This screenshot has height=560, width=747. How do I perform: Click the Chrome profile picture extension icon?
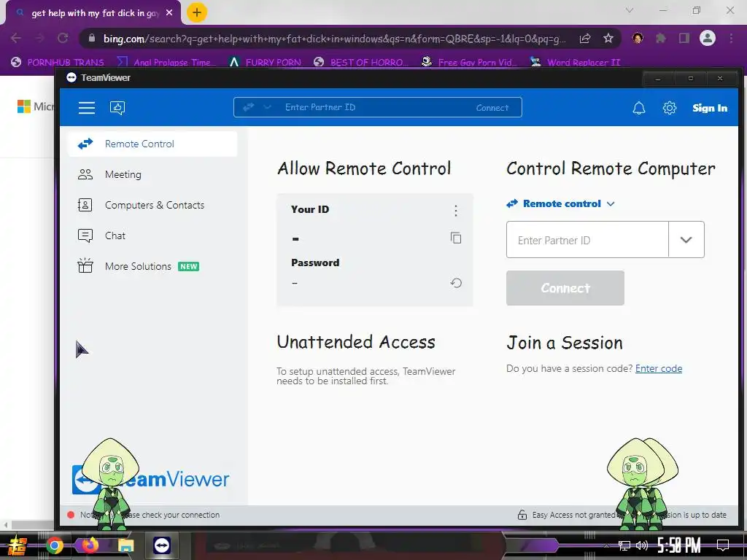tap(638, 38)
